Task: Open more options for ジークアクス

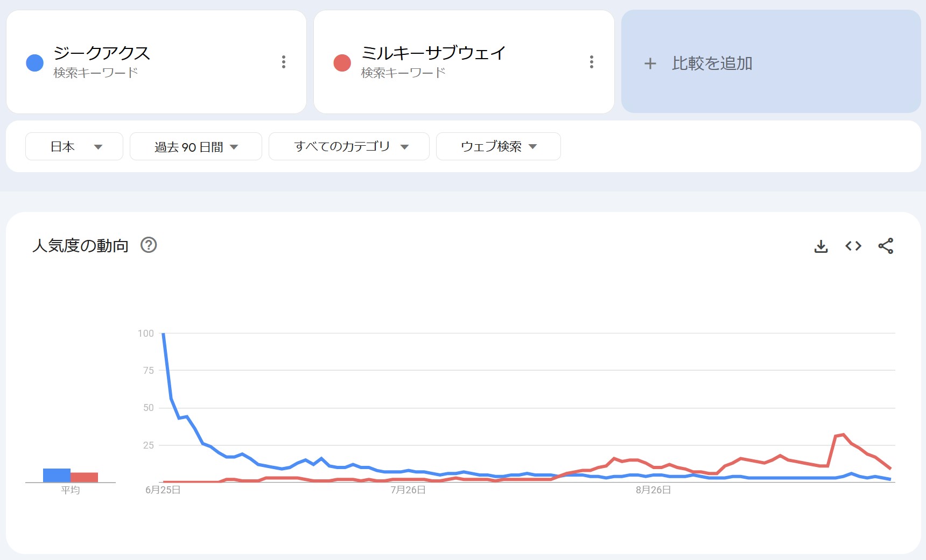Action: (284, 62)
